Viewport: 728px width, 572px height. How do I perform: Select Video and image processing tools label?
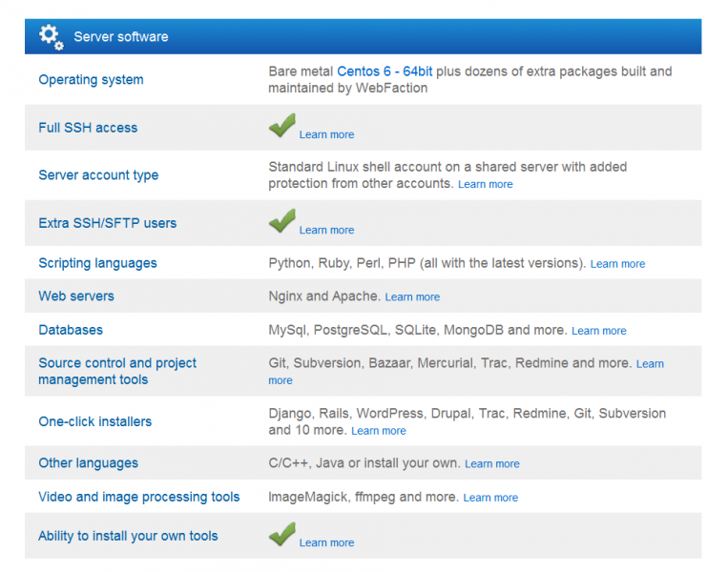click(138, 497)
